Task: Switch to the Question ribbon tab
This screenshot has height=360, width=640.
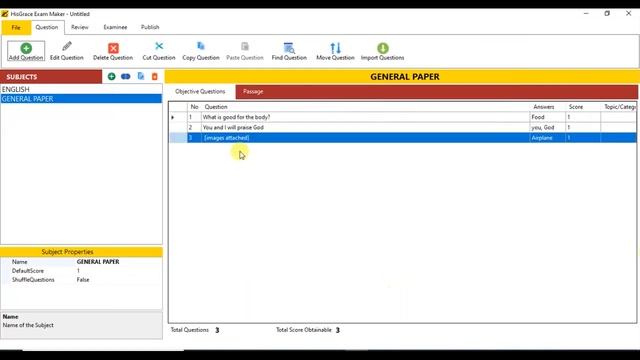Action: pos(47,27)
